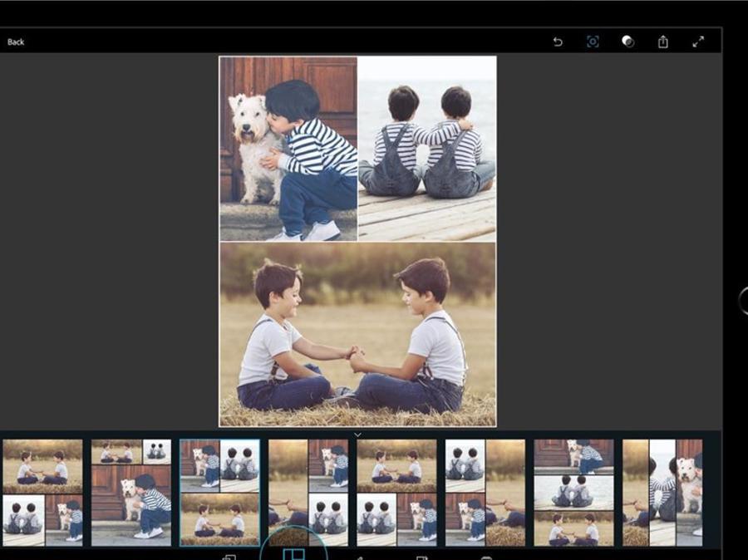Select layout with three vertical columns
748x560 pixels.
pyautogui.click(x=662, y=492)
